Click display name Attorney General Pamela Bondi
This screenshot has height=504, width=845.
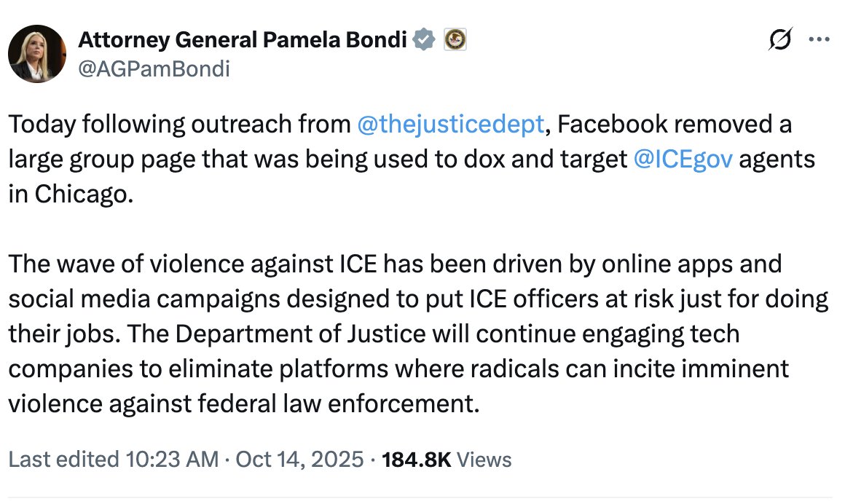(x=242, y=40)
